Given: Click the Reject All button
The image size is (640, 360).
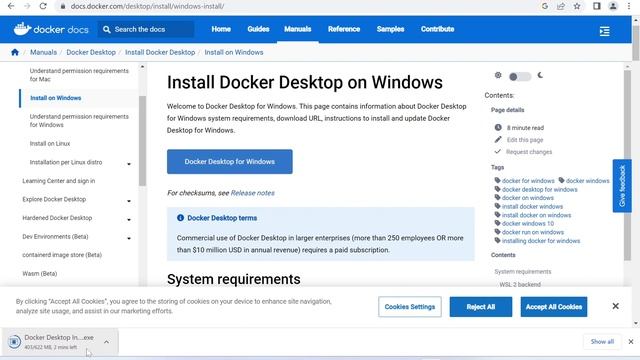Looking at the screenshot, I should tap(481, 307).
